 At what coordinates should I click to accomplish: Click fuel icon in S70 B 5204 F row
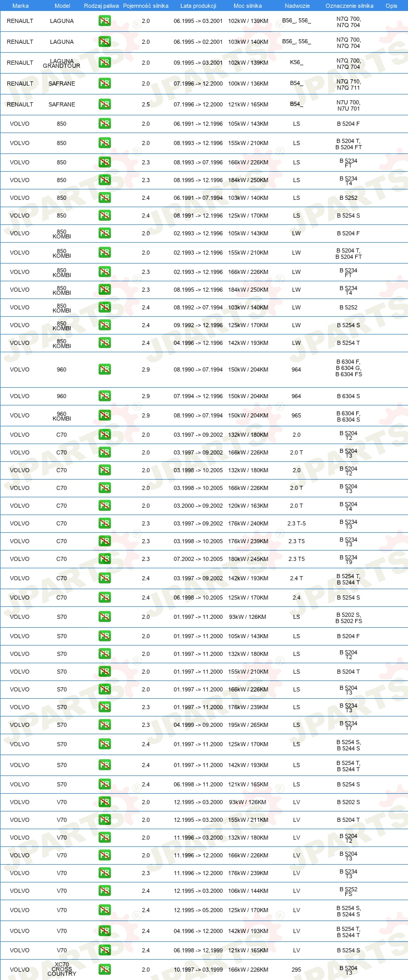[x=104, y=636]
